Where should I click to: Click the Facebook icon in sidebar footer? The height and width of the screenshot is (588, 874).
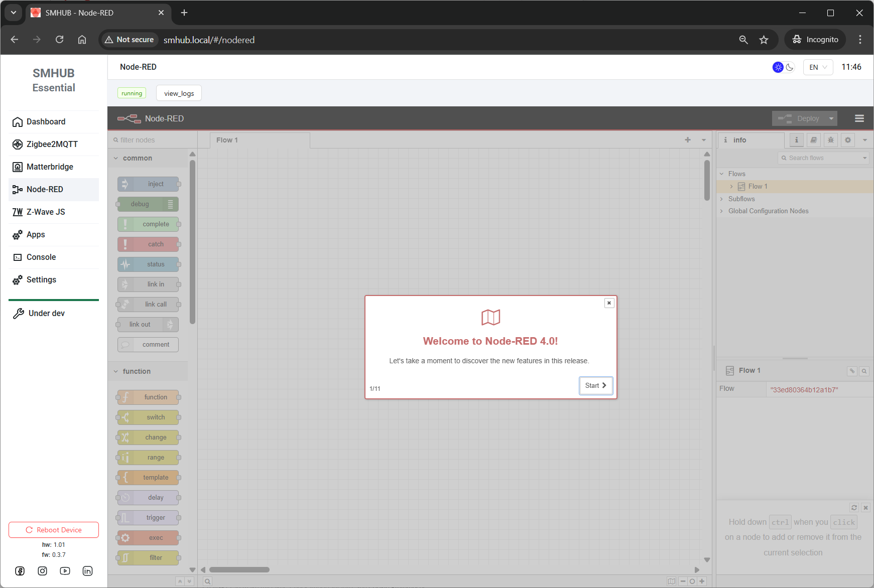(20, 571)
